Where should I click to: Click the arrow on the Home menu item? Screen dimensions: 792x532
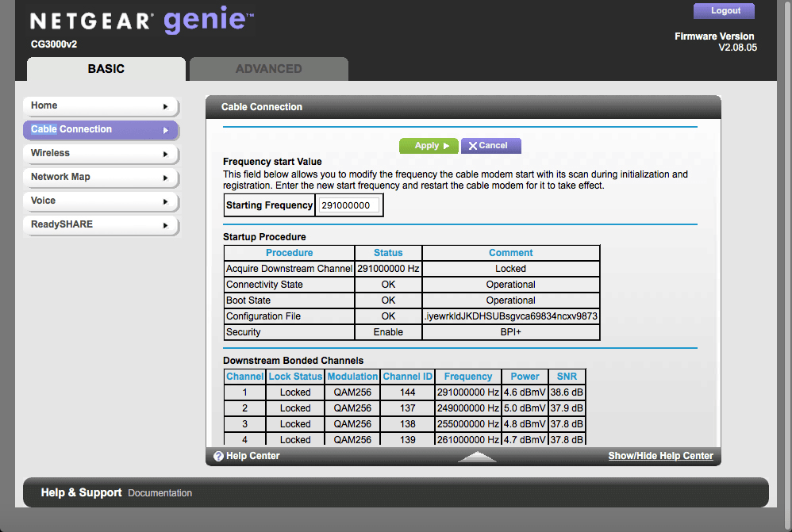pyautogui.click(x=165, y=106)
